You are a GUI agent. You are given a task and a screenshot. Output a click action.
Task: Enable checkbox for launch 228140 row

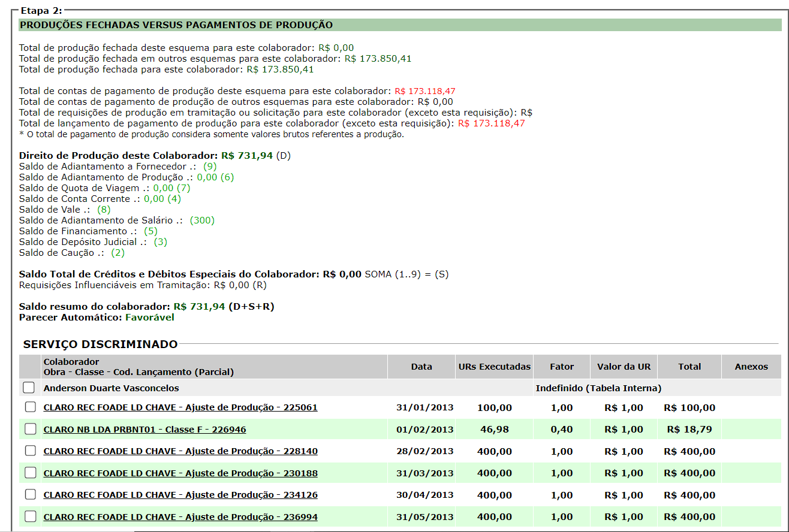click(x=31, y=451)
